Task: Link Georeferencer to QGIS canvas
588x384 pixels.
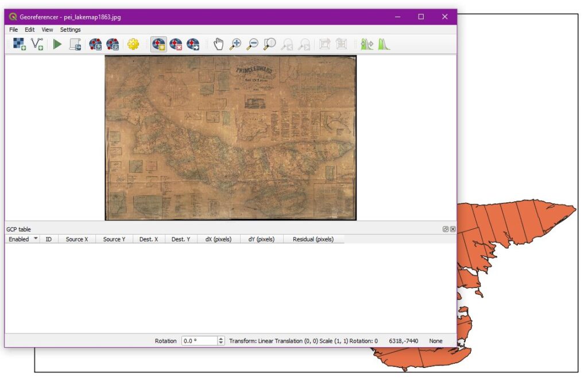Action: (325, 44)
